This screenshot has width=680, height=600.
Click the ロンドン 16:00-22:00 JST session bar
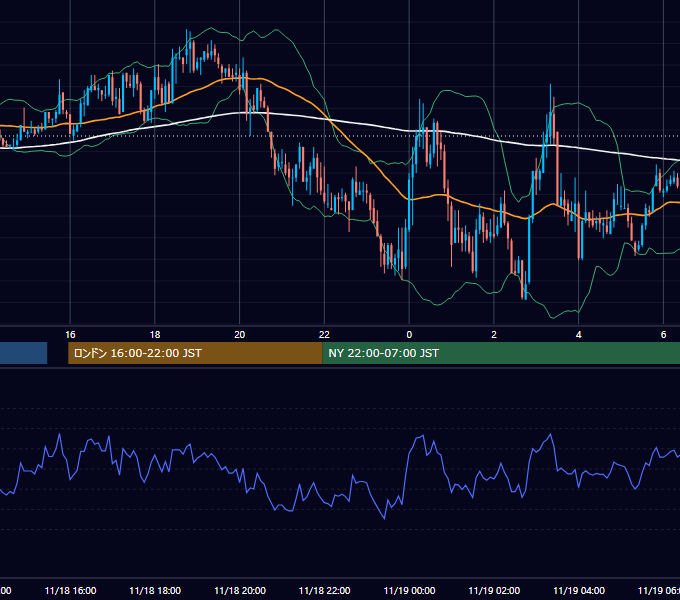coord(195,353)
